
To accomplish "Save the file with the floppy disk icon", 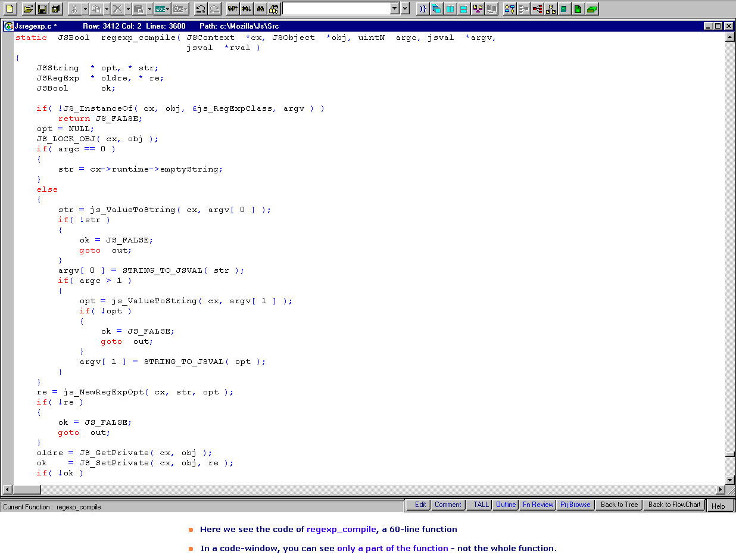I will click(42, 9).
